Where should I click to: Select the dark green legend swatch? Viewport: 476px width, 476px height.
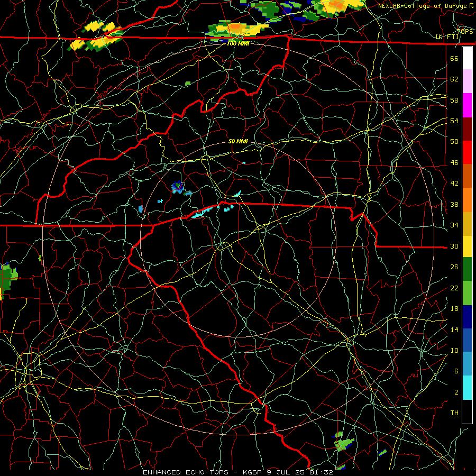coord(467,269)
